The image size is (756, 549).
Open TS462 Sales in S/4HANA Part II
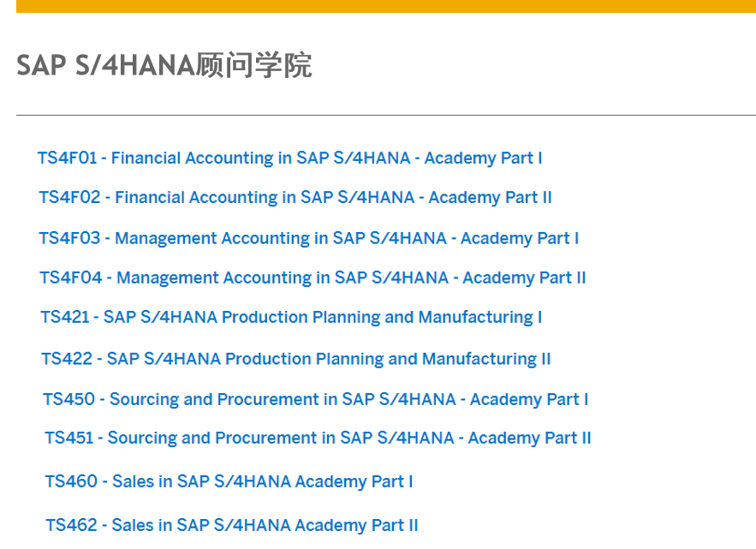[231, 525]
